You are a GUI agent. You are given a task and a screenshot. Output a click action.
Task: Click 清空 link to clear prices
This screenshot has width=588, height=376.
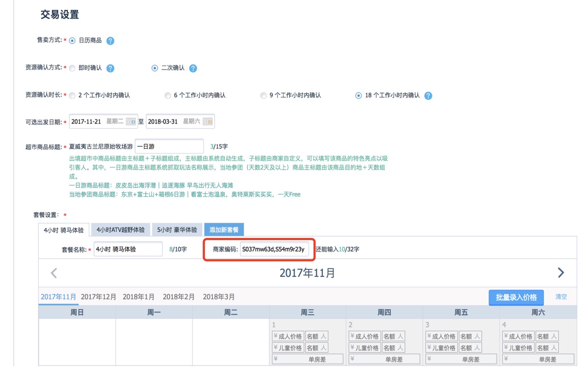[x=561, y=297]
